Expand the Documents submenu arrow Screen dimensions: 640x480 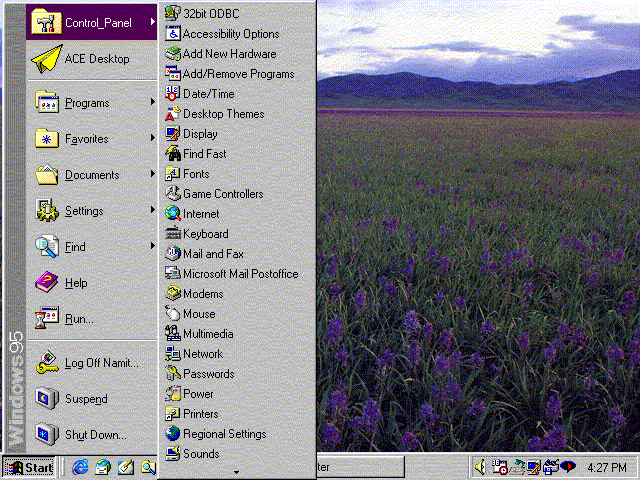[153, 173]
